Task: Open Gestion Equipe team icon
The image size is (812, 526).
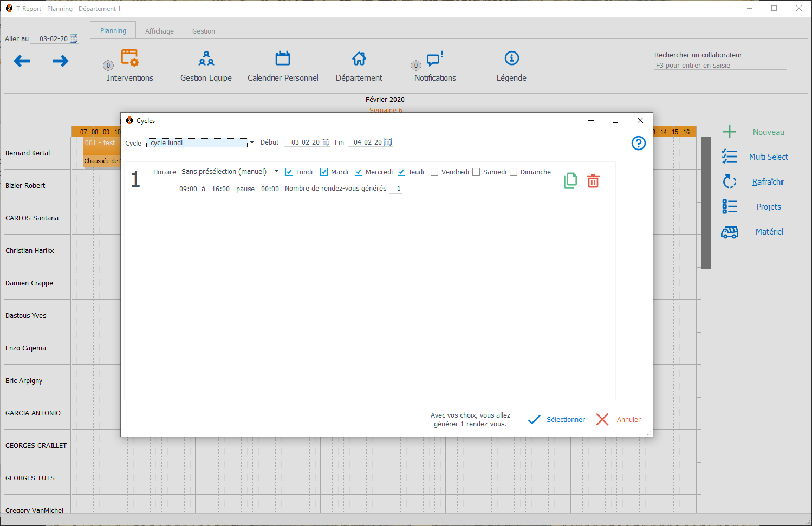Action: click(x=206, y=58)
